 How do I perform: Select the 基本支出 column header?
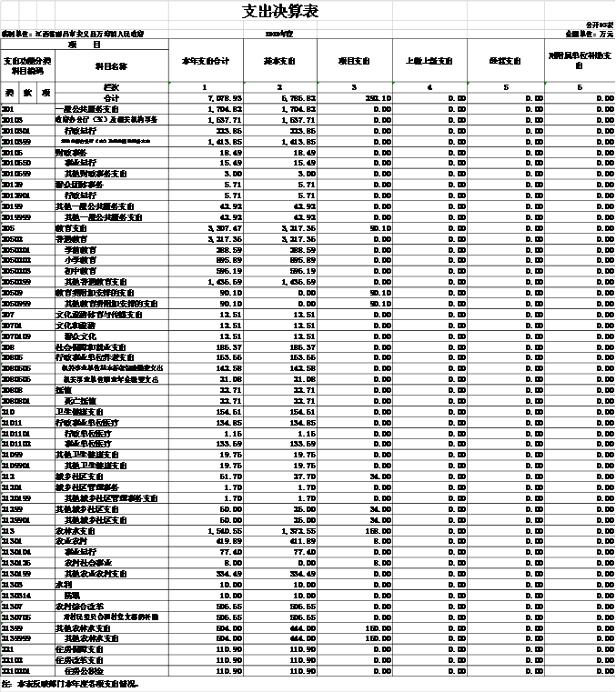point(280,61)
